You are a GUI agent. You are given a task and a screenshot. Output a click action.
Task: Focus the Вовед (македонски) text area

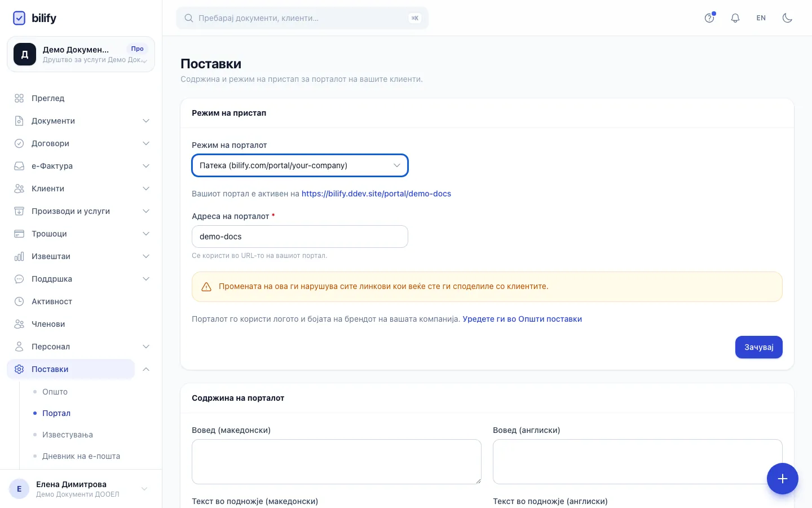coord(337,462)
